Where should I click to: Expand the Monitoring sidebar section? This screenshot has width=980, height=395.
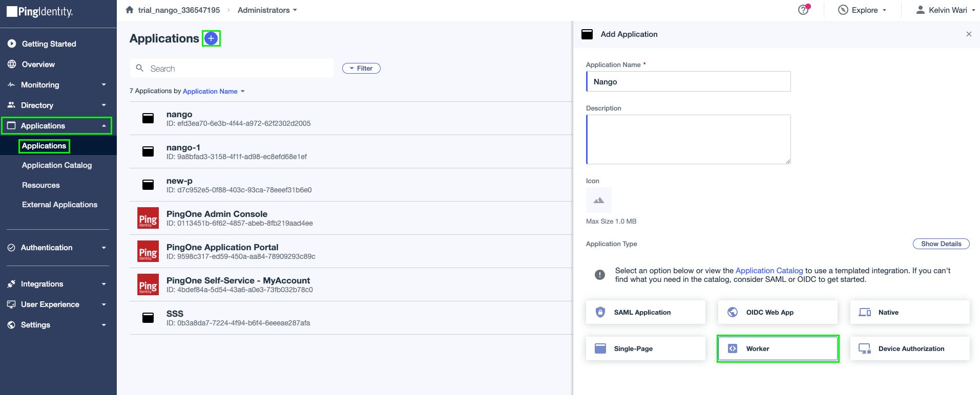point(58,85)
